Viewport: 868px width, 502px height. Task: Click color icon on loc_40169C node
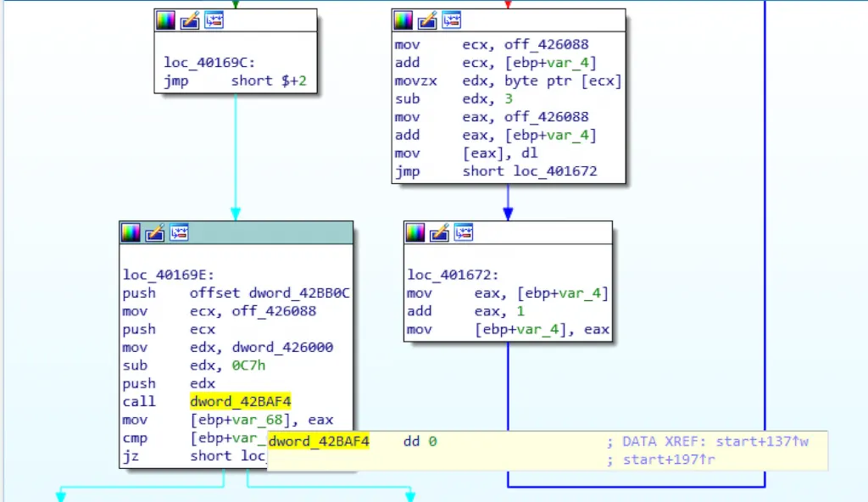pyautogui.click(x=165, y=20)
